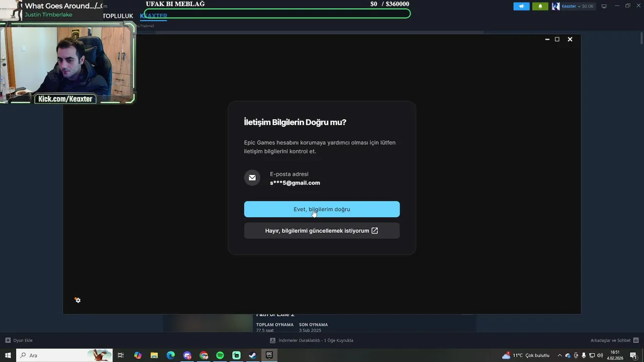The width and height of the screenshot is (644, 362).
Task: Click the envelope icon beside E-posta adresi
Action: (252, 177)
